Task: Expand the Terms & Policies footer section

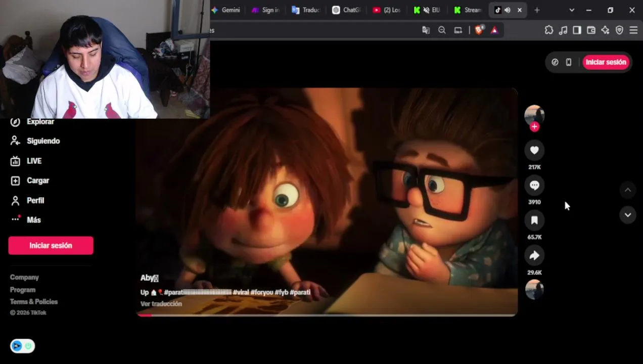Action: (x=34, y=302)
